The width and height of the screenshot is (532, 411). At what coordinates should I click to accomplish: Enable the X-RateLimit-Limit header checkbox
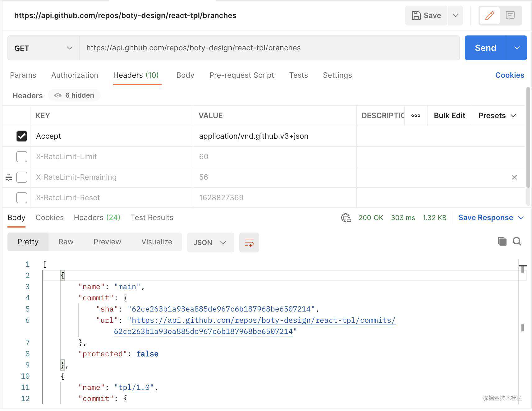(22, 157)
